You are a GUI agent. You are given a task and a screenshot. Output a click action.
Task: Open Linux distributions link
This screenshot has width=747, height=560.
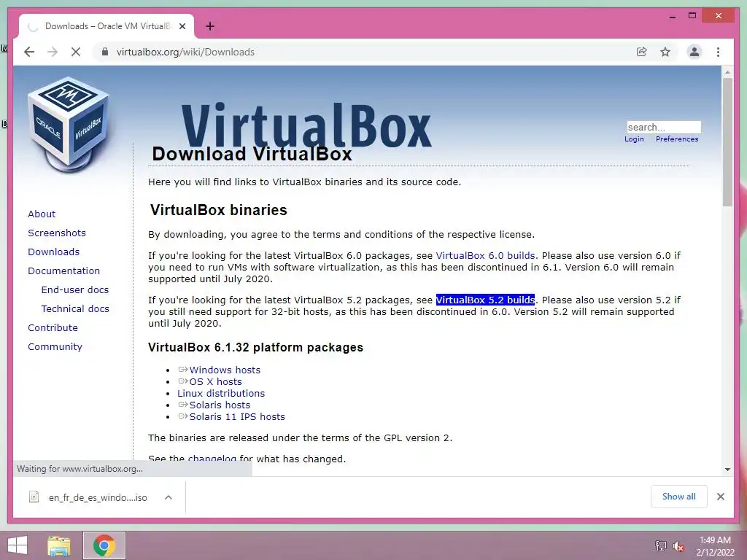point(221,393)
